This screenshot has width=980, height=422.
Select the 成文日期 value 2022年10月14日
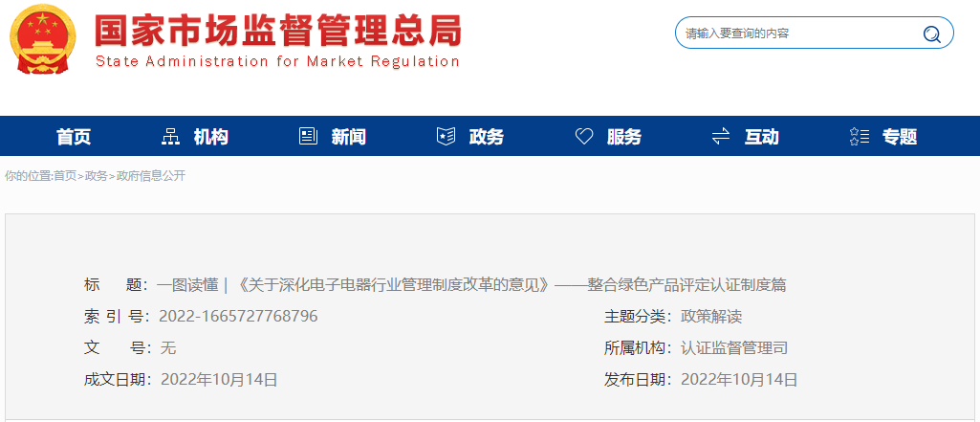point(219,379)
